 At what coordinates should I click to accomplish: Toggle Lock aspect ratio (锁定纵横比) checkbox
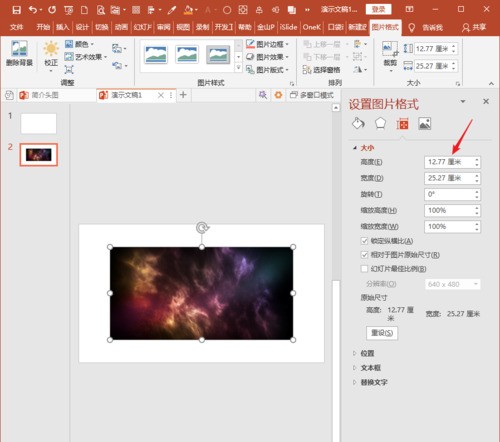coord(364,241)
